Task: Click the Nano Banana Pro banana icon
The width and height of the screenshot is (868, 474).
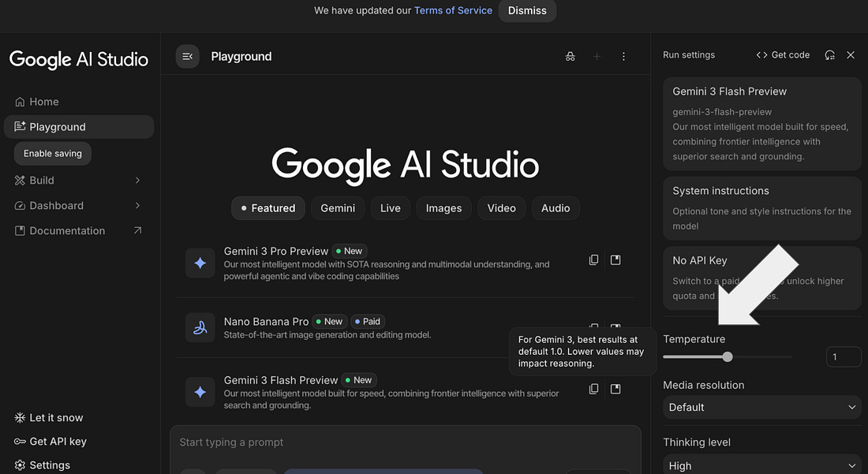Action: [x=200, y=327]
